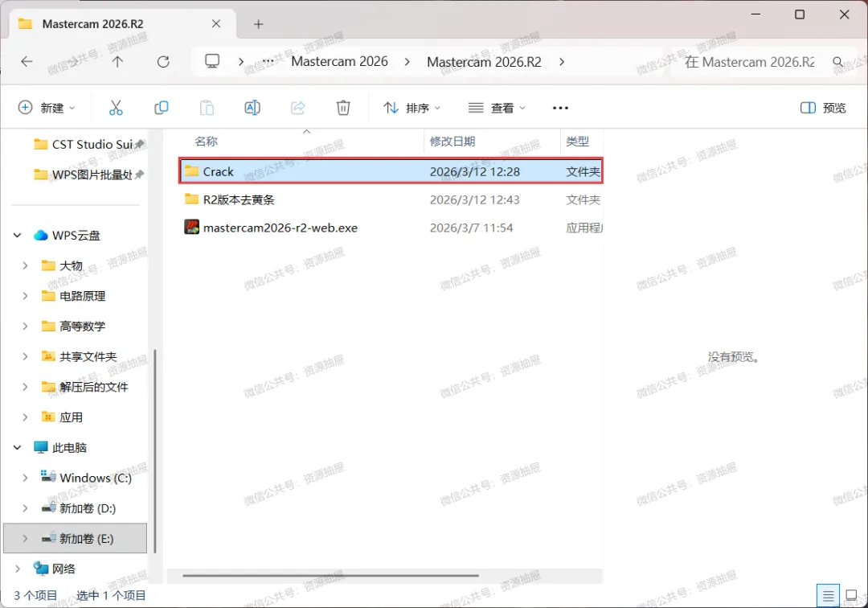Expand the 大物 folder node
The width and height of the screenshot is (868, 608).
click(25, 265)
